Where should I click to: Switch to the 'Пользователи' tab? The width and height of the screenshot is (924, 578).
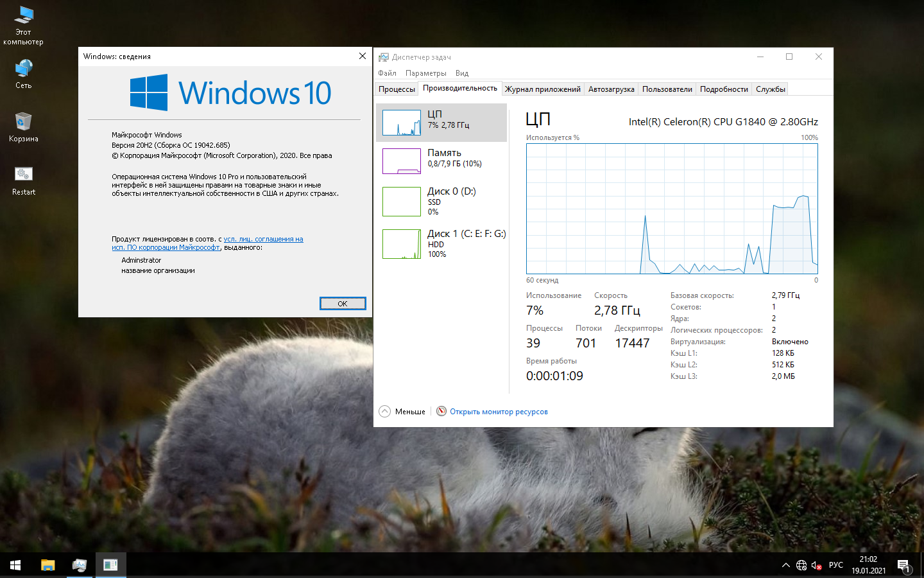[x=667, y=89]
